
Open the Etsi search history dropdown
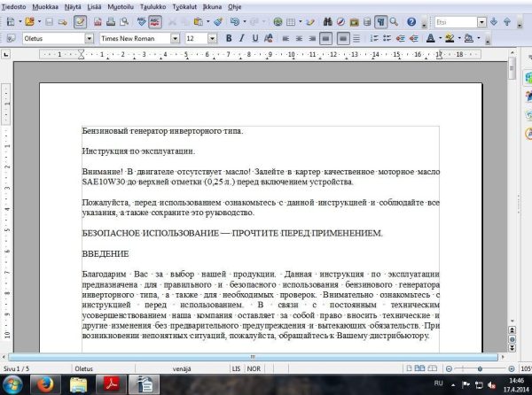tap(481, 22)
